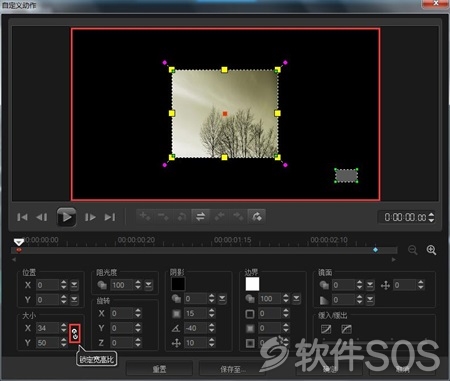Screen dimensions: 450x381
Task: Click the play button in preview controls
Action: (66, 217)
